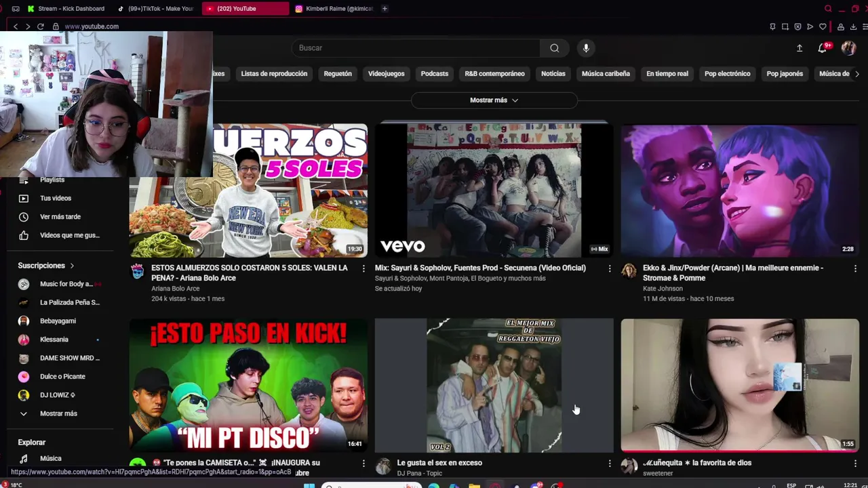Select Podcasts filter chip
Image resolution: width=868 pixels, height=488 pixels.
click(435, 74)
